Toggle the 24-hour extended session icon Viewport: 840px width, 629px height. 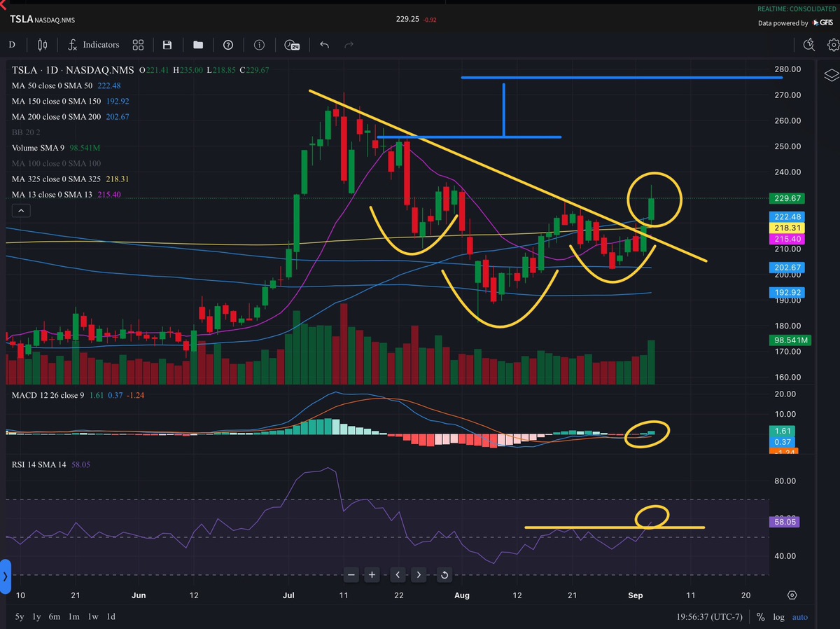point(293,45)
